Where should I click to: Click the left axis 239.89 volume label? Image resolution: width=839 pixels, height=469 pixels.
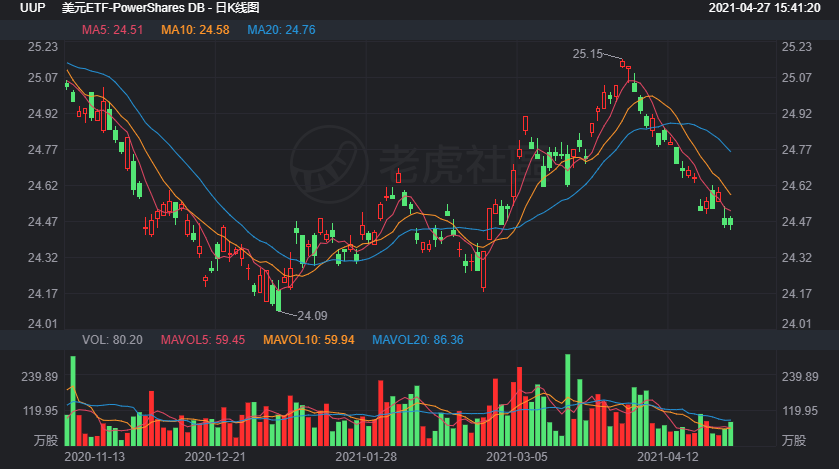click(x=40, y=377)
